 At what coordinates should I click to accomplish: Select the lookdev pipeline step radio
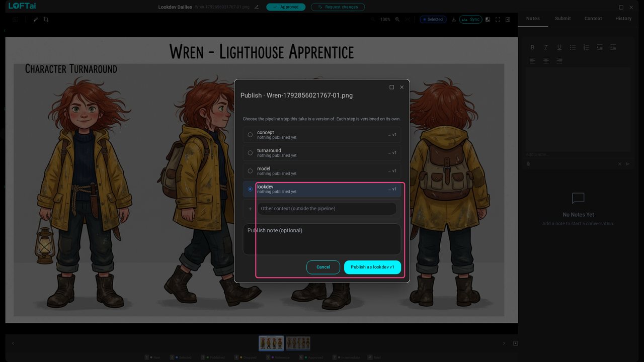250,189
